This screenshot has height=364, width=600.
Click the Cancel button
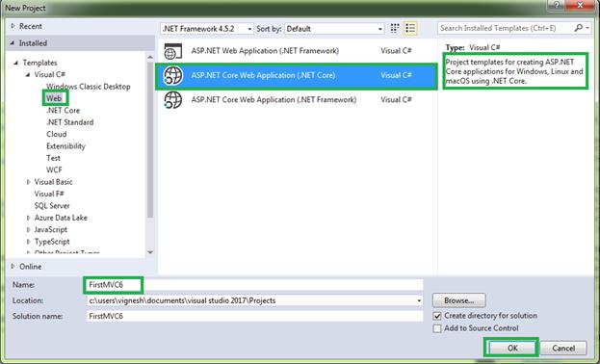click(x=563, y=348)
